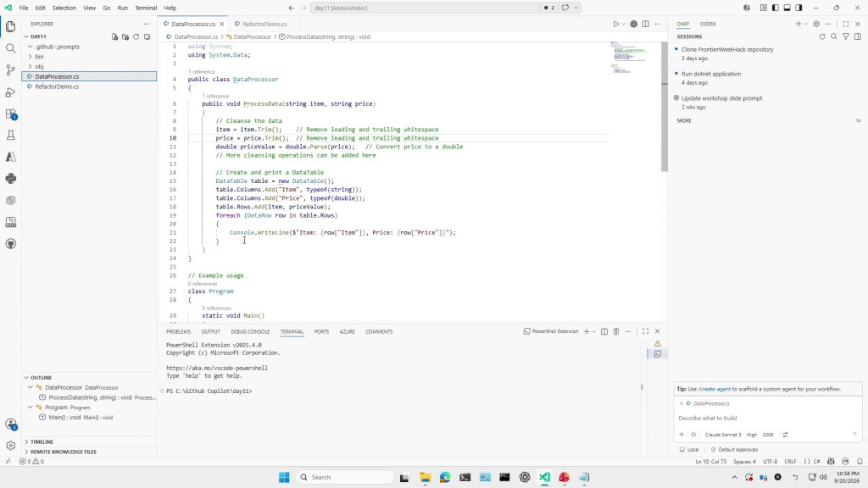Open the Python icon in activity bar
Viewport: 868px width, 488px height.
(x=10, y=179)
